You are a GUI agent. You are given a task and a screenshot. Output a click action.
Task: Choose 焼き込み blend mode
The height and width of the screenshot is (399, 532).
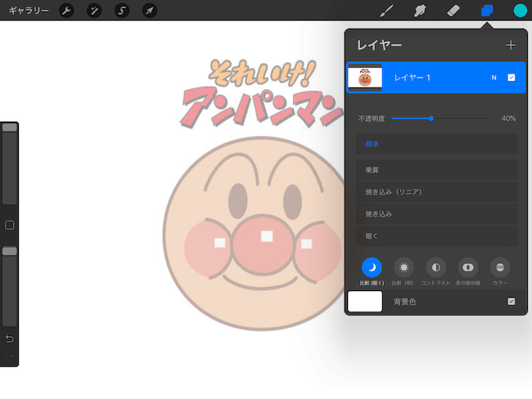(x=437, y=214)
